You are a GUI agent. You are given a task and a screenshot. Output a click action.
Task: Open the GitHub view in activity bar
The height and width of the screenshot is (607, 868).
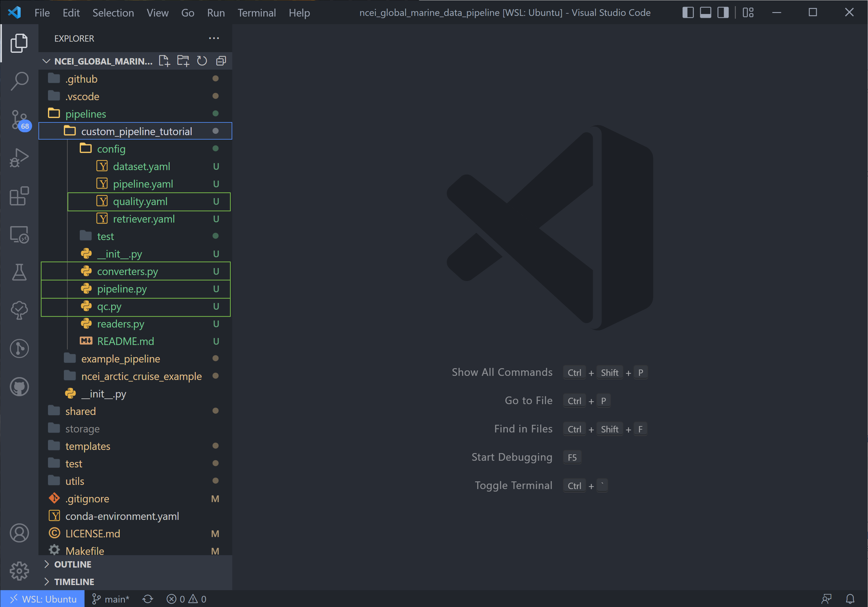(x=19, y=387)
